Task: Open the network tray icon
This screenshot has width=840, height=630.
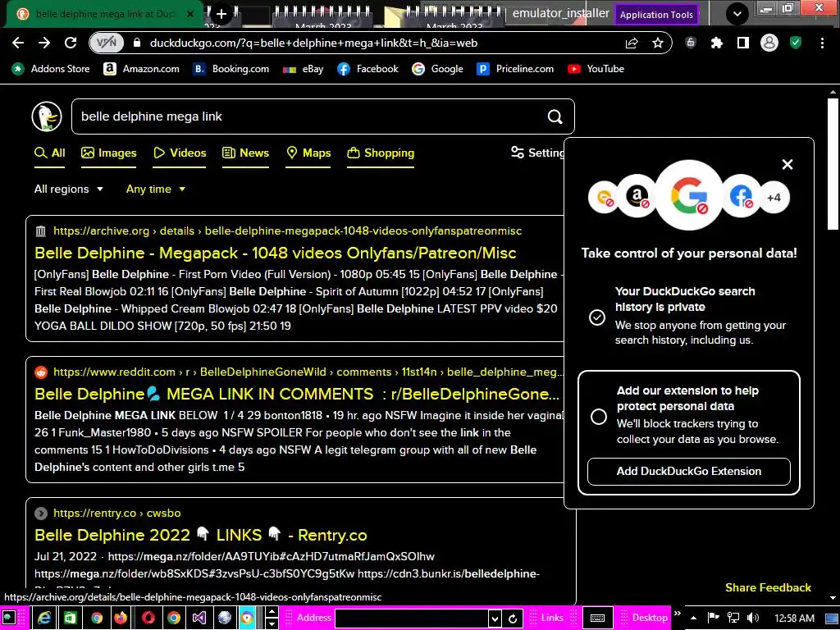Action: click(733, 619)
